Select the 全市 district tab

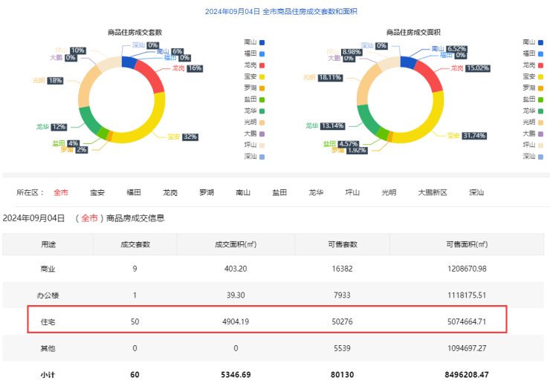[x=60, y=192]
